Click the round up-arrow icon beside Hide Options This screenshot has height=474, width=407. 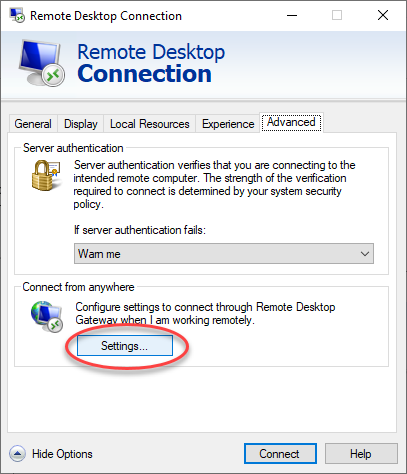point(17,453)
